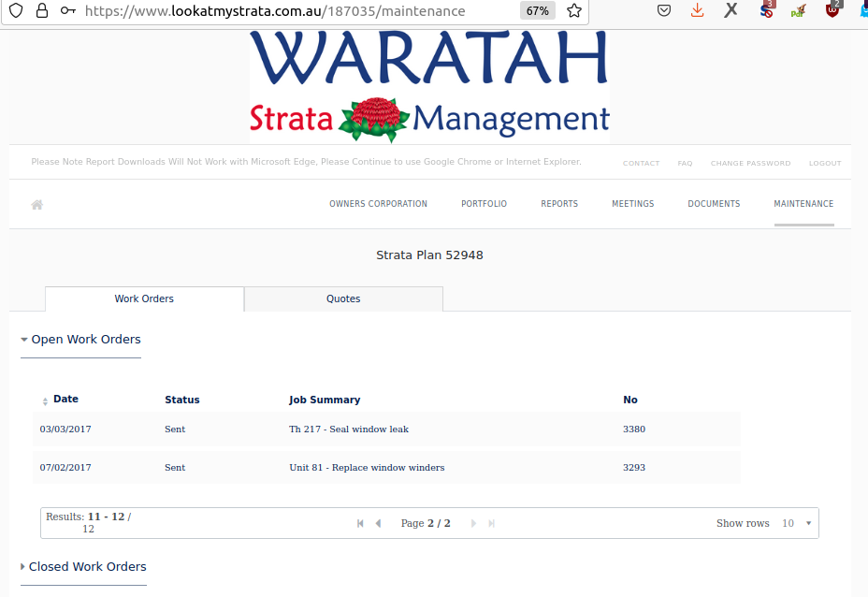This screenshot has width=868, height=597.
Task: Click the Change Password link
Action: click(751, 163)
